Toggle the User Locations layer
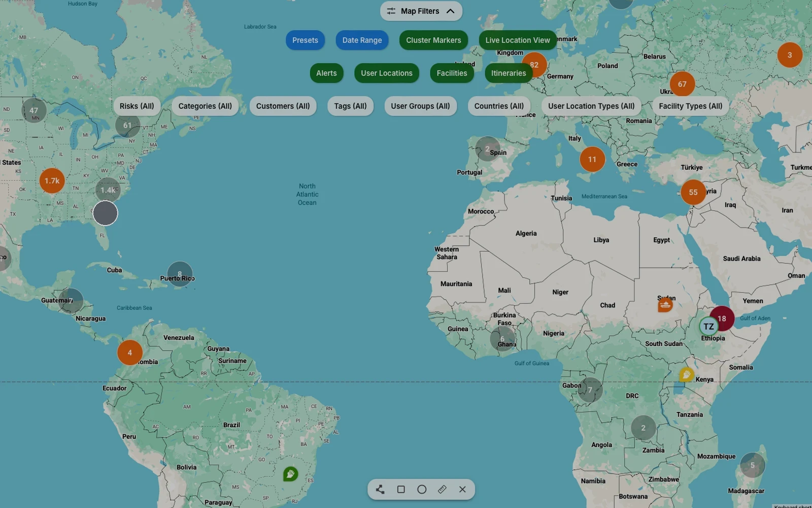Image resolution: width=812 pixels, height=508 pixels. (x=387, y=73)
